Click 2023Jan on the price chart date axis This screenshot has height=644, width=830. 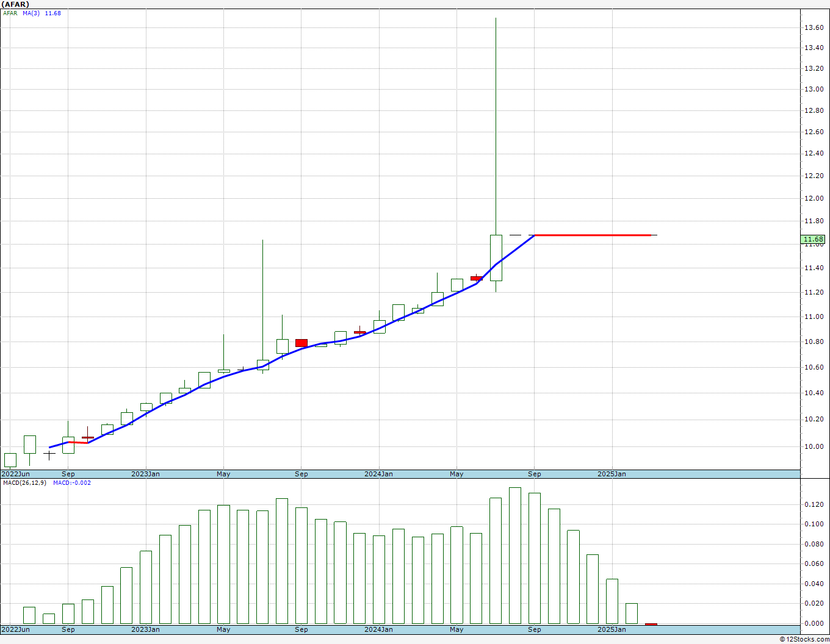(146, 474)
